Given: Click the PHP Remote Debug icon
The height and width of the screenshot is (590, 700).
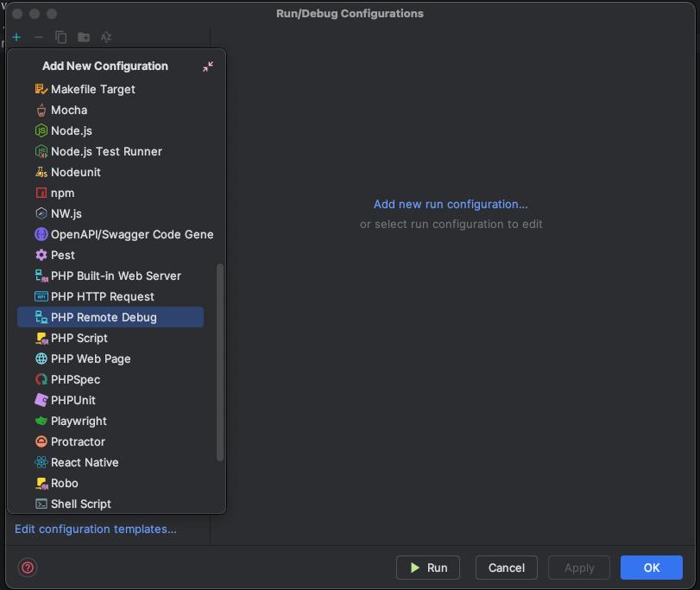Looking at the screenshot, I should (x=41, y=317).
